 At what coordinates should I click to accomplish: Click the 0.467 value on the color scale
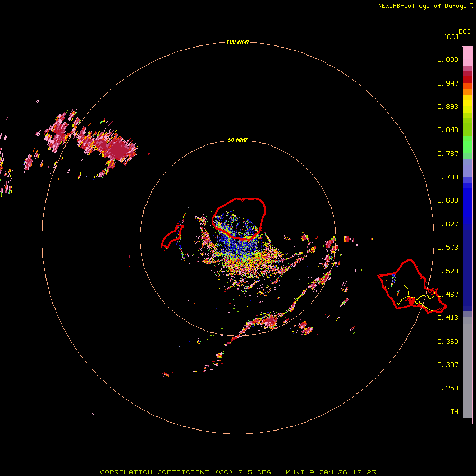(x=448, y=295)
